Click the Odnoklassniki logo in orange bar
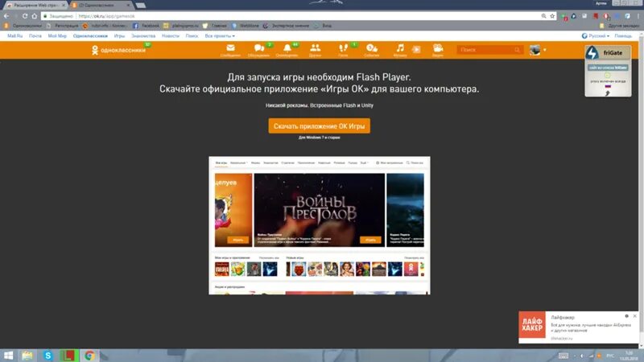Screen dimensions: 644x362 pyautogui.click(x=118, y=50)
